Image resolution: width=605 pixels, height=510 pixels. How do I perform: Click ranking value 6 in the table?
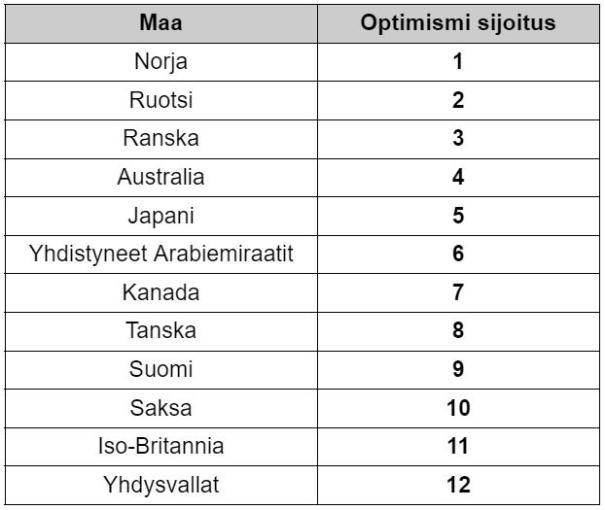click(458, 253)
